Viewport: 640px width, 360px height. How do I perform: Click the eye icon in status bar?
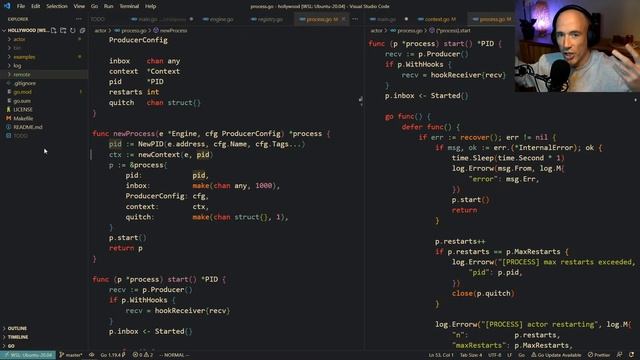pyautogui.click(x=91, y=355)
